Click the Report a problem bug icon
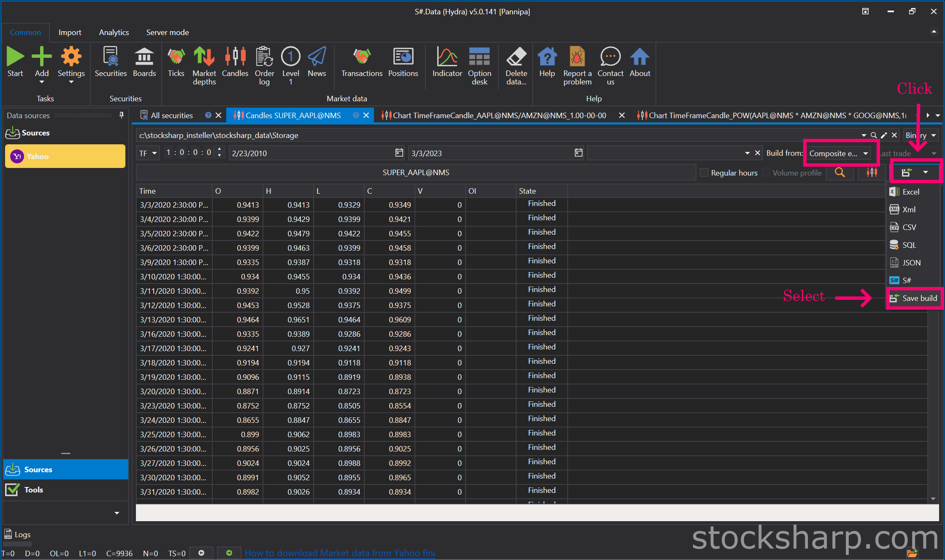The width and height of the screenshot is (945, 560). point(577,57)
